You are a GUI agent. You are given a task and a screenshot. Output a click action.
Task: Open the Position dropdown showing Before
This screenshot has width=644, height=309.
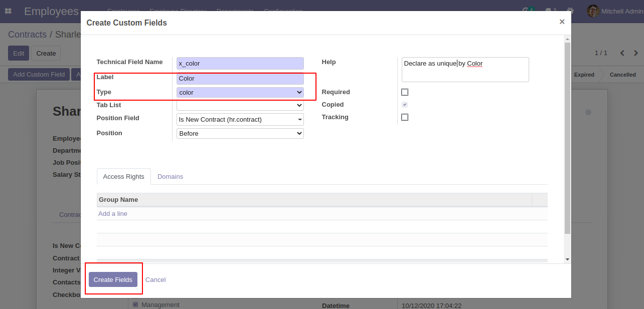coord(240,133)
